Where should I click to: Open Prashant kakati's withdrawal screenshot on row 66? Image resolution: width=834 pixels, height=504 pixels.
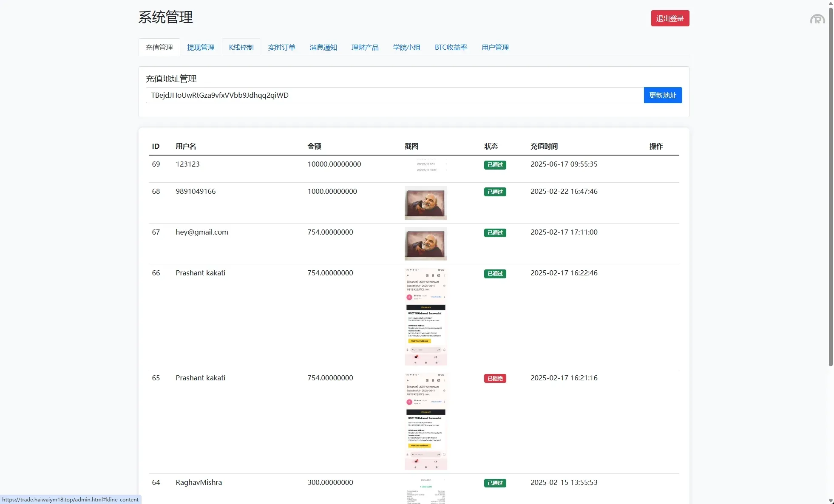click(x=426, y=316)
